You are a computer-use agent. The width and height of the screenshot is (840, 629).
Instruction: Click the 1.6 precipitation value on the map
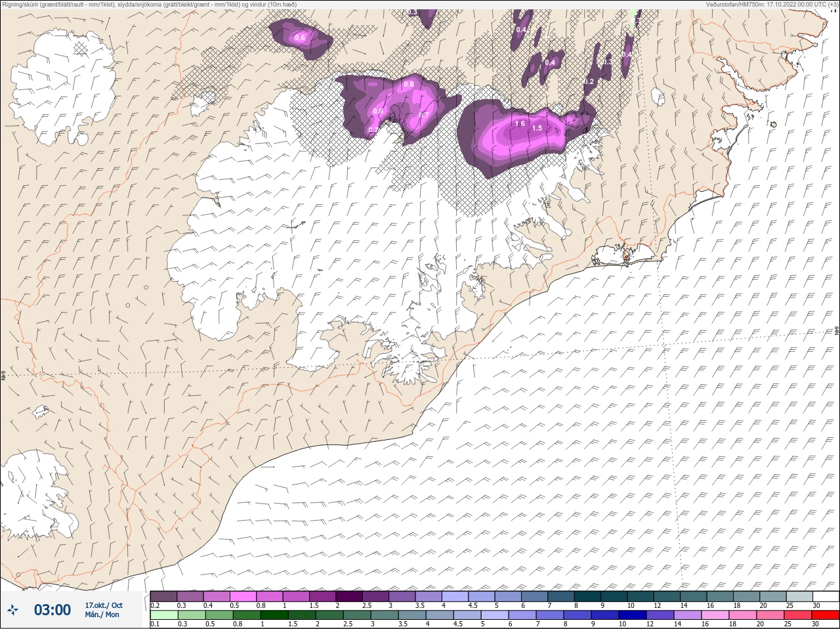pyautogui.click(x=520, y=123)
